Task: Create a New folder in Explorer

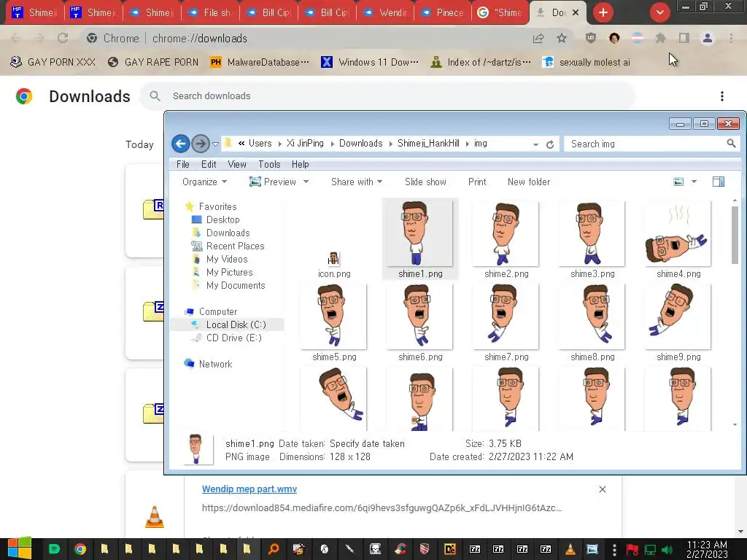Action: [529, 182]
